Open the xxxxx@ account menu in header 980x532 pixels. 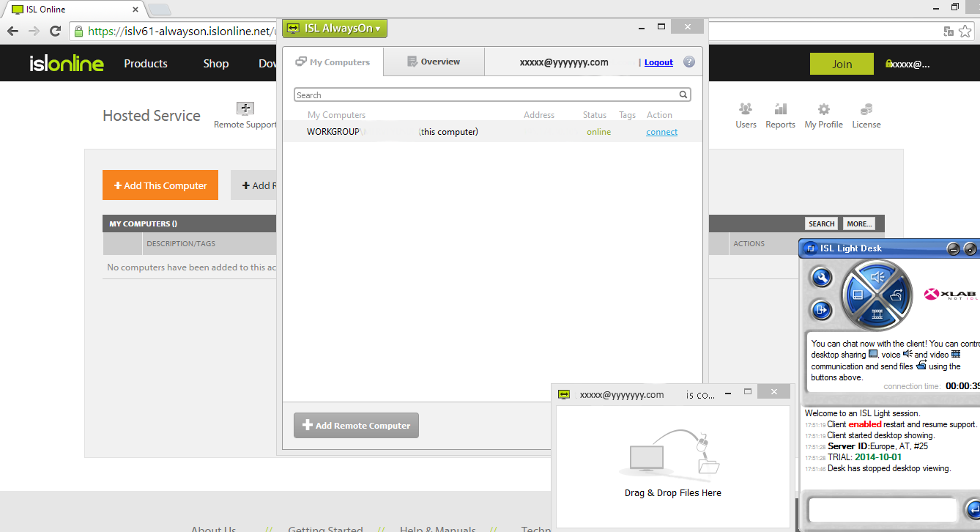click(907, 64)
